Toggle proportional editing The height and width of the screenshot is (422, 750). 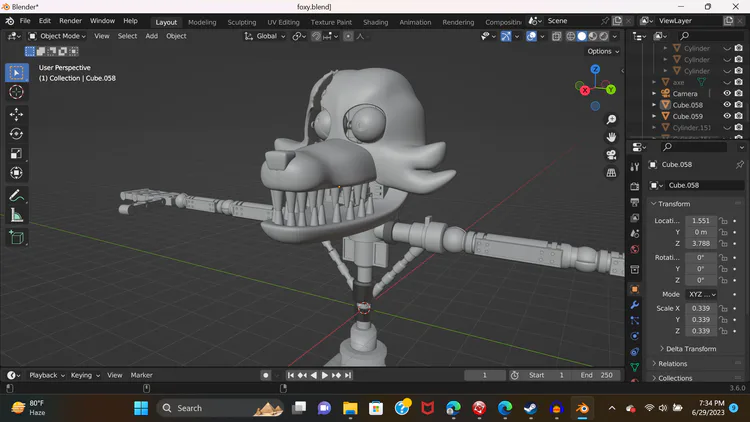(x=348, y=36)
